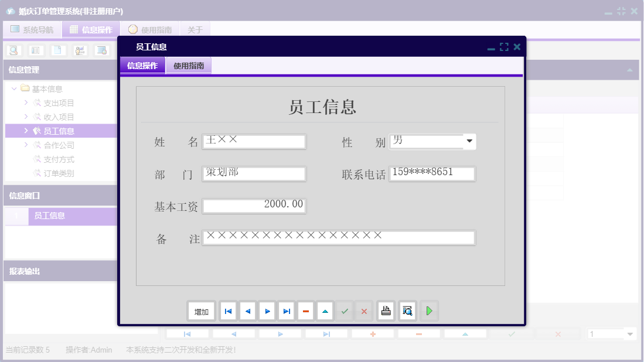Image resolution: width=644 pixels, height=362 pixels.
Task: Click the user management icon on the toolbar
Action: (79, 50)
